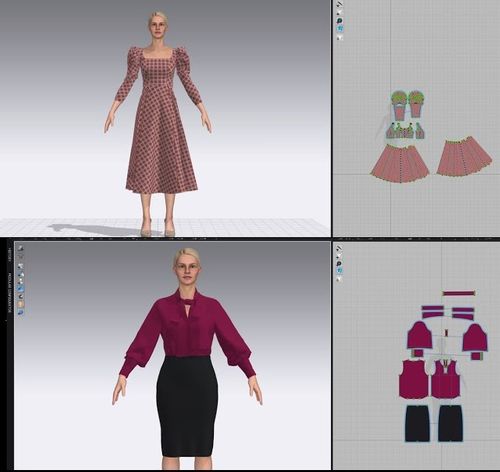Image resolution: width=500 pixels, height=472 pixels.
Task: Click the dark crescent icon in lower 3D window toolbar
Action: pos(21,296)
